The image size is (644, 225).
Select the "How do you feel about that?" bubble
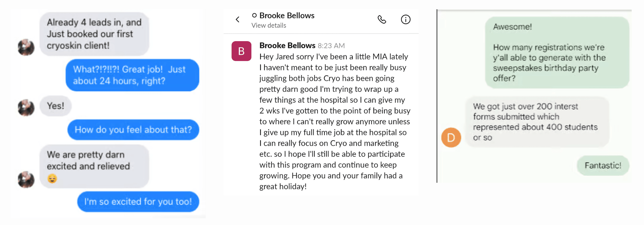coord(133,130)
